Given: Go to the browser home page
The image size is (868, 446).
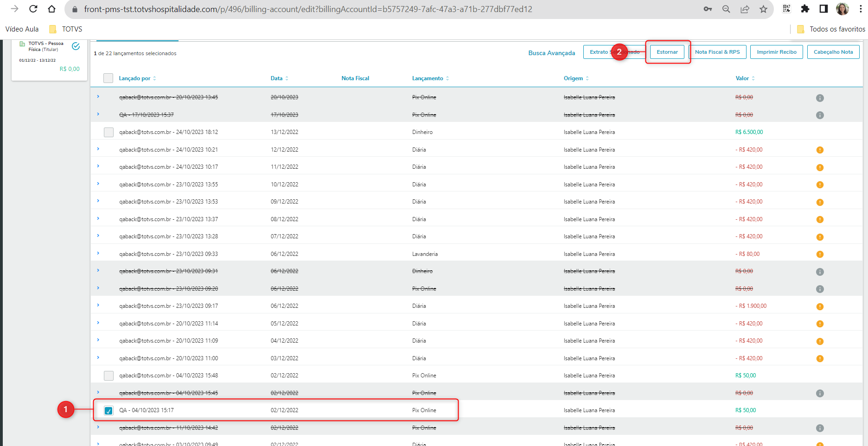Looking at the screenshot, I should 51,9.
